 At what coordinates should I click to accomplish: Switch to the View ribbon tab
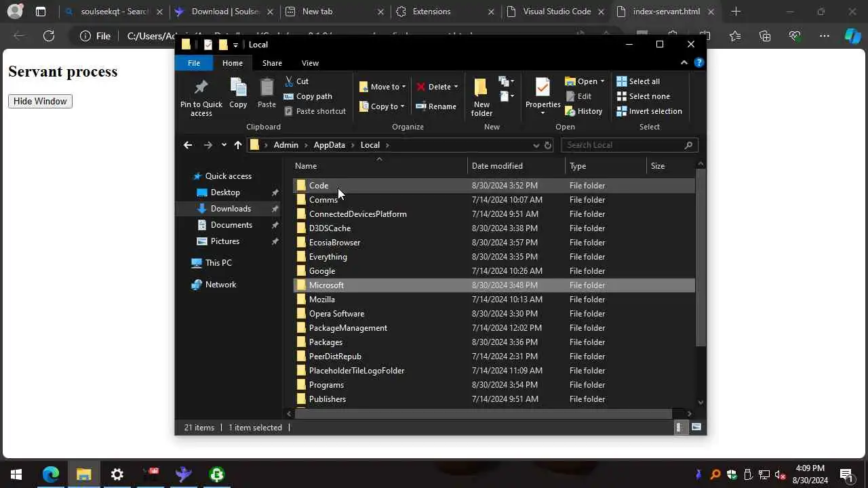click(310, 63)
